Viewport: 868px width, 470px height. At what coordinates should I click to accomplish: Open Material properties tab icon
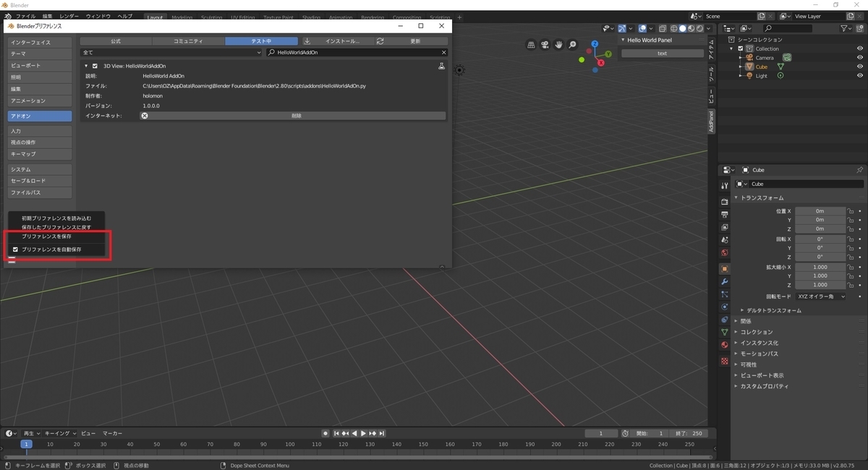[725, 345]
